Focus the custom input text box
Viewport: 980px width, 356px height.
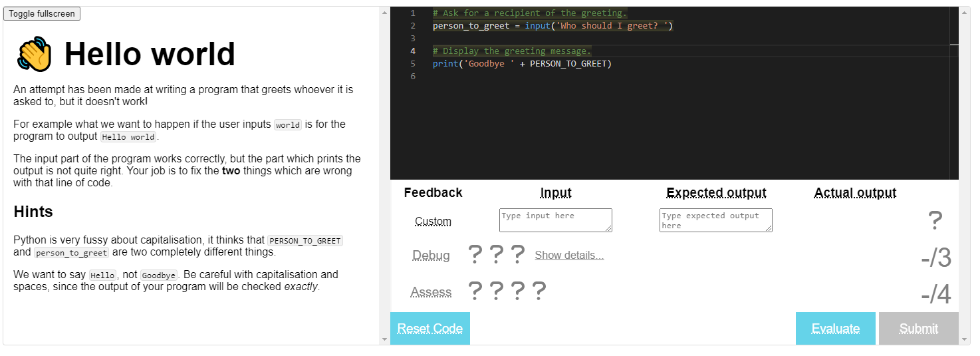tap(556, 220)
